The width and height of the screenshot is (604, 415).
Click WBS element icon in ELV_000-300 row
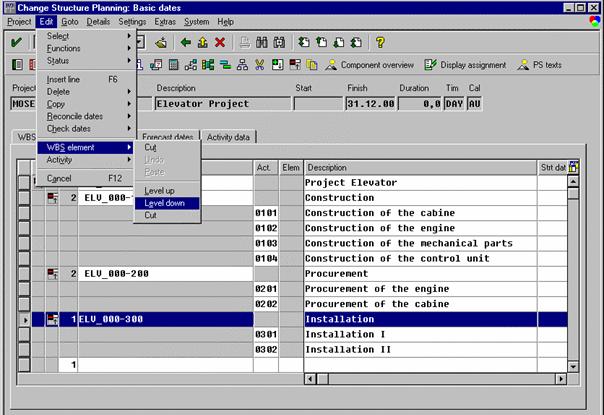click(x=52, y=319)
